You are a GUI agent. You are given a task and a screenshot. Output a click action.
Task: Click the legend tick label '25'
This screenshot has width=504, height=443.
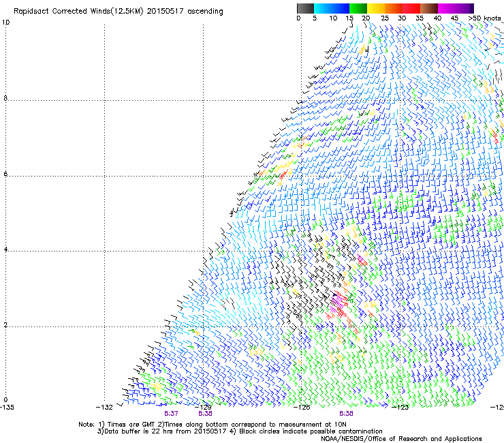[385, 18]
